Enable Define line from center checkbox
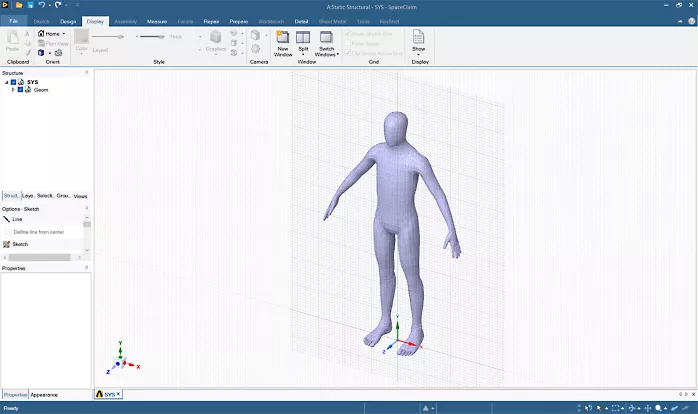 8,231
